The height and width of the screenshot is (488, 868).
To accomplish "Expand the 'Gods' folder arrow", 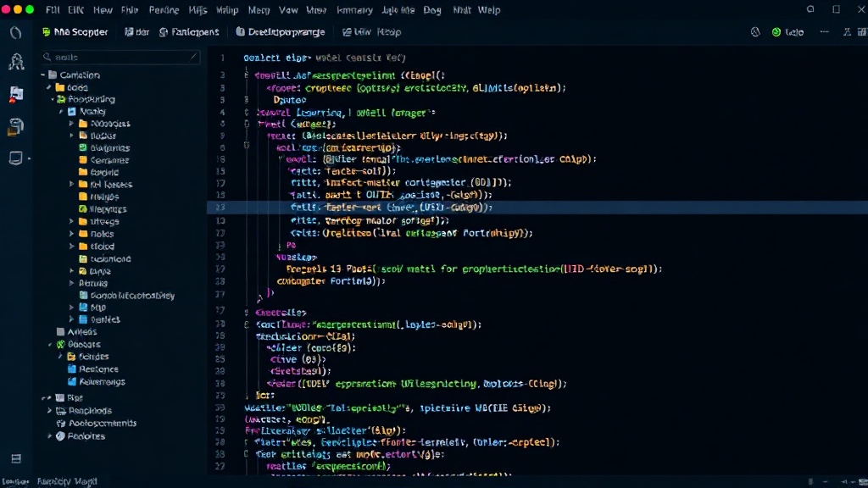I will pos(49,87).
